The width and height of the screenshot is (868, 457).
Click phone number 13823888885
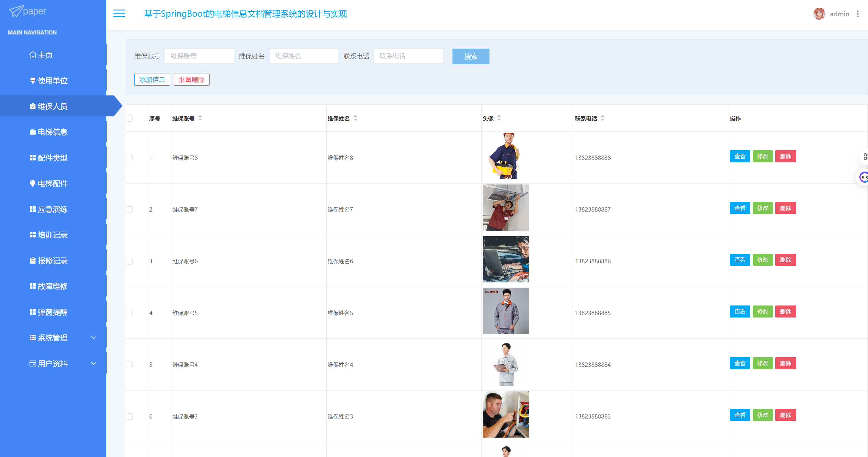click(593, 313)
